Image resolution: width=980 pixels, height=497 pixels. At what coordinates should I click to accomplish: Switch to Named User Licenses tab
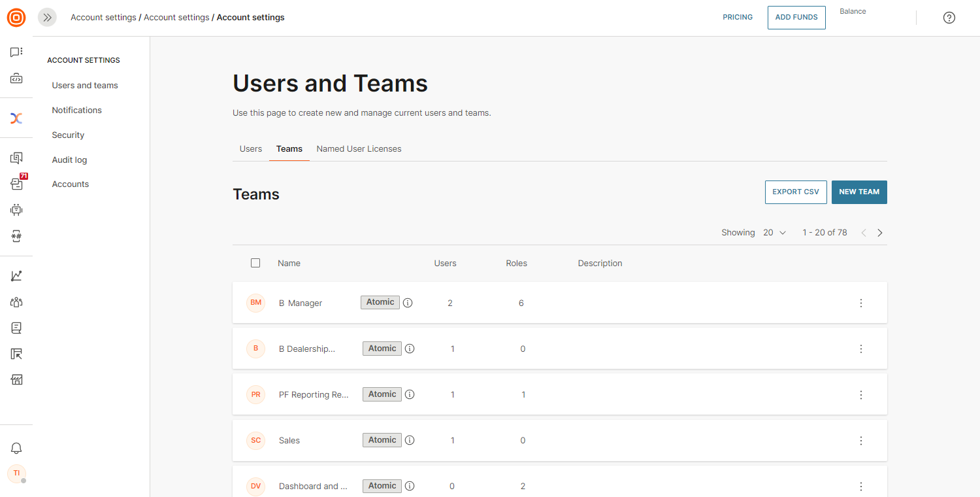359,148
